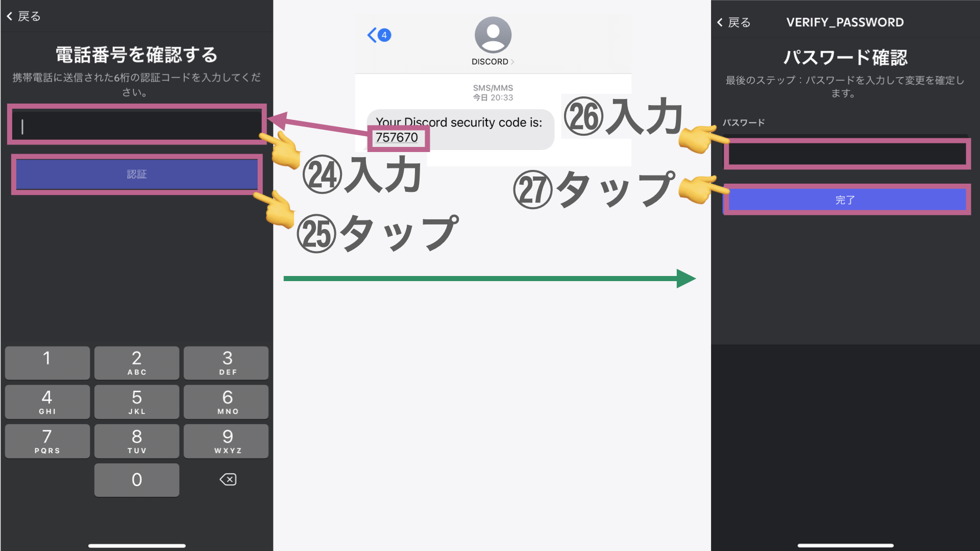Screen dimensions: 980x551
Task: Tap the 電話番号を確認する heading
Action: tap(137, 55)
